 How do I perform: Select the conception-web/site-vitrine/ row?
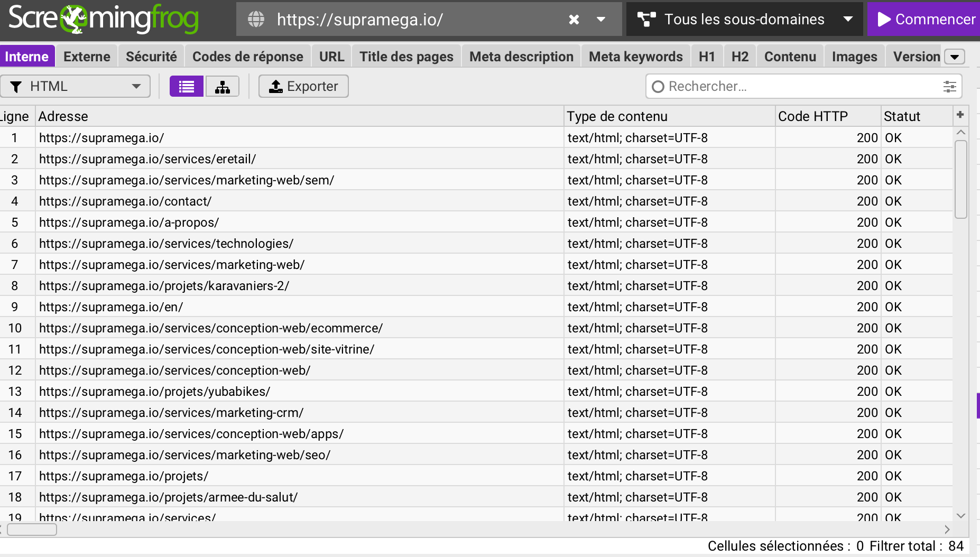pos(476,349)
